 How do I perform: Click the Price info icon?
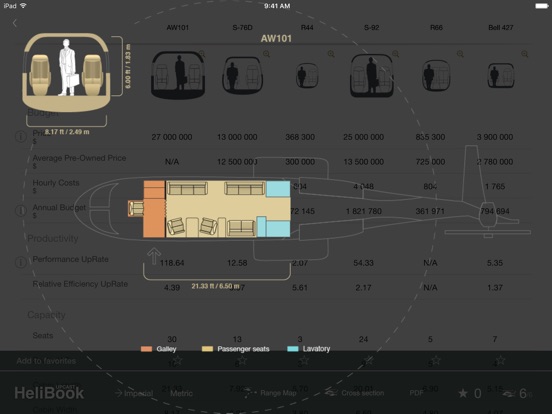(x=21, y=137)
